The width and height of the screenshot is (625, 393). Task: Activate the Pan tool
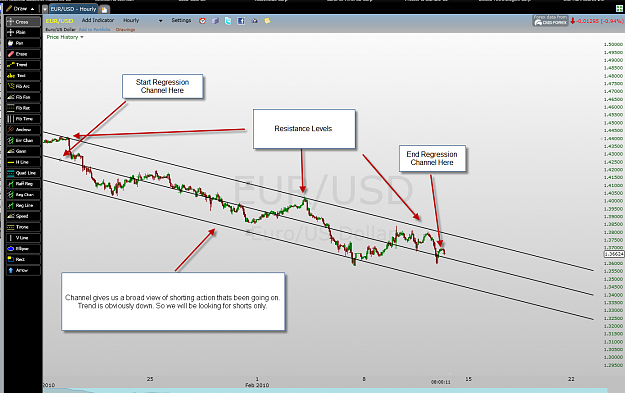[23, 43]
